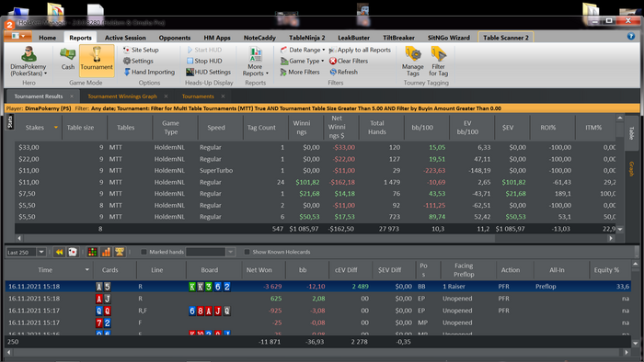The width and height of the screenshot is (644, 362).
Task: Open the Date Range filter dropdown
Action: (x=303, y=50)
